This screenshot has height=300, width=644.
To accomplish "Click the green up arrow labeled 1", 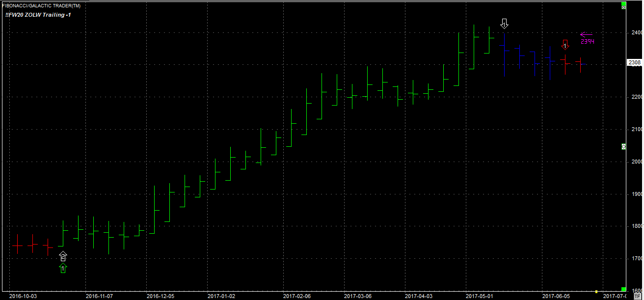I will coord(62,268).
